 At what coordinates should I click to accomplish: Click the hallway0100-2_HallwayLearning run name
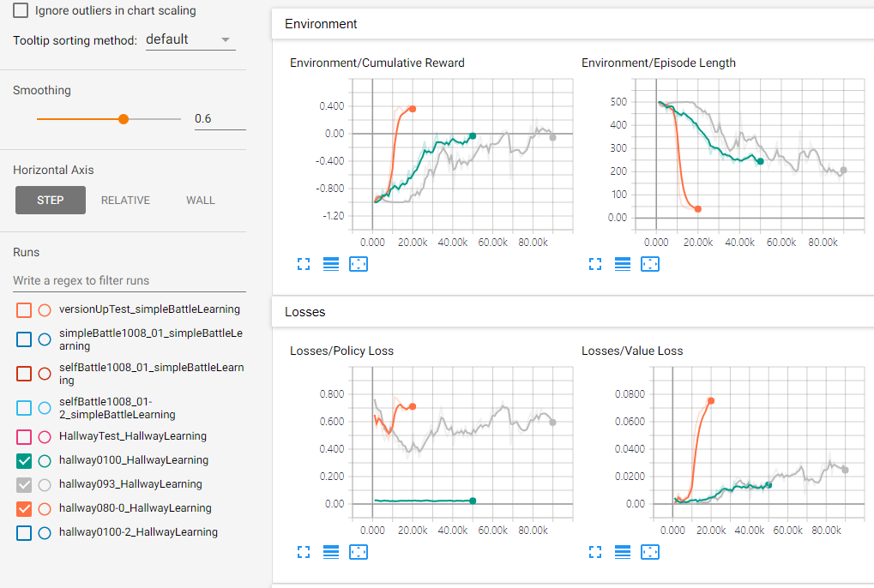pos(138,531)
